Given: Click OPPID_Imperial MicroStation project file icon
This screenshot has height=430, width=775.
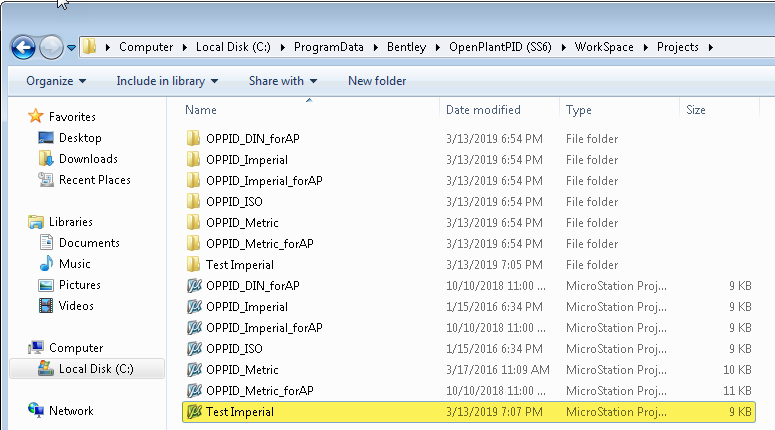Looking at the screenshot, I should [x=194, y=306].
